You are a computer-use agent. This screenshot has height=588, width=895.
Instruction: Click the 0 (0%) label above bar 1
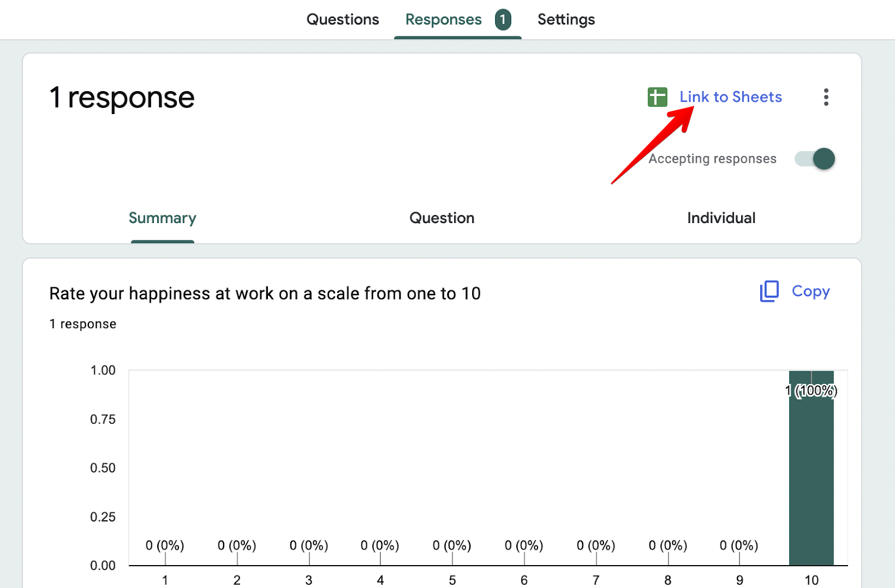(x=164, y=544)
